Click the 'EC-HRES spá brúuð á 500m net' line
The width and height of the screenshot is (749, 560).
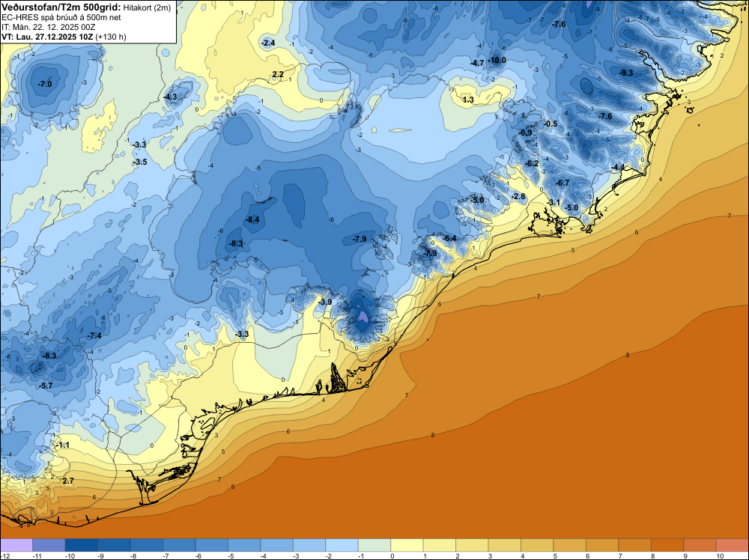pos(61,18)
